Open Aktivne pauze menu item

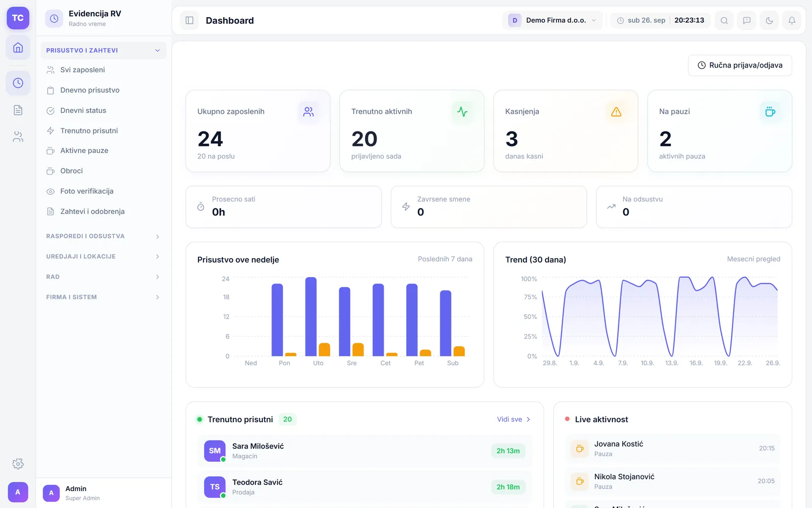pyautogui.click(x=104, y=150)
